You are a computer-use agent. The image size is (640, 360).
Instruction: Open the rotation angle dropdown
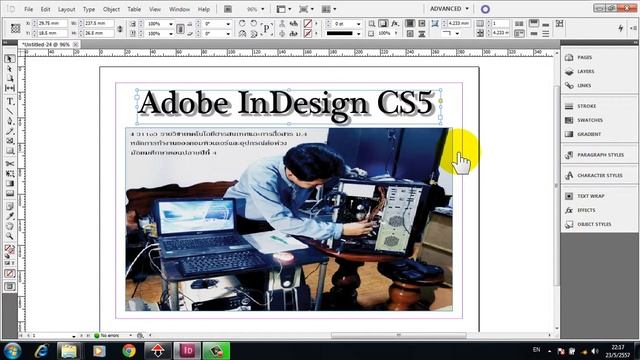(228, 24)
